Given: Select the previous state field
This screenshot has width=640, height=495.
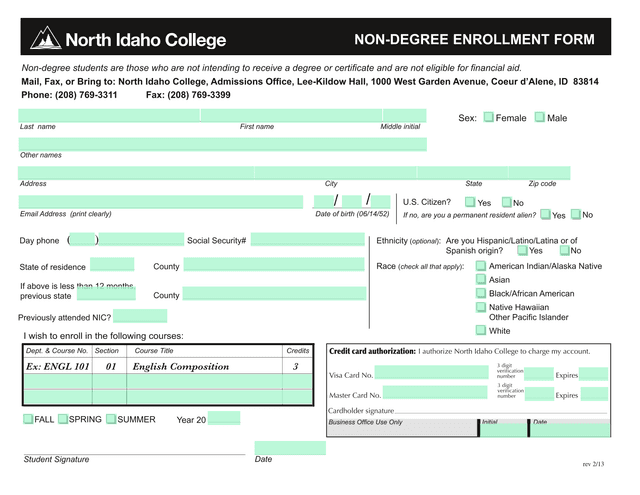Looking at the screenshot, I should pos(106,294).
